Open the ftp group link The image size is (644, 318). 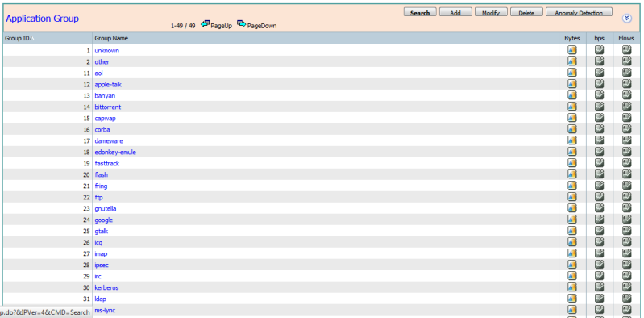[98, 198]
